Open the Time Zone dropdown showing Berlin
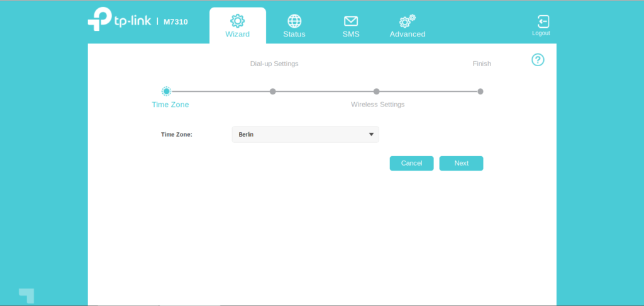The width and height of the screenshot is (644, 306). 305,135
